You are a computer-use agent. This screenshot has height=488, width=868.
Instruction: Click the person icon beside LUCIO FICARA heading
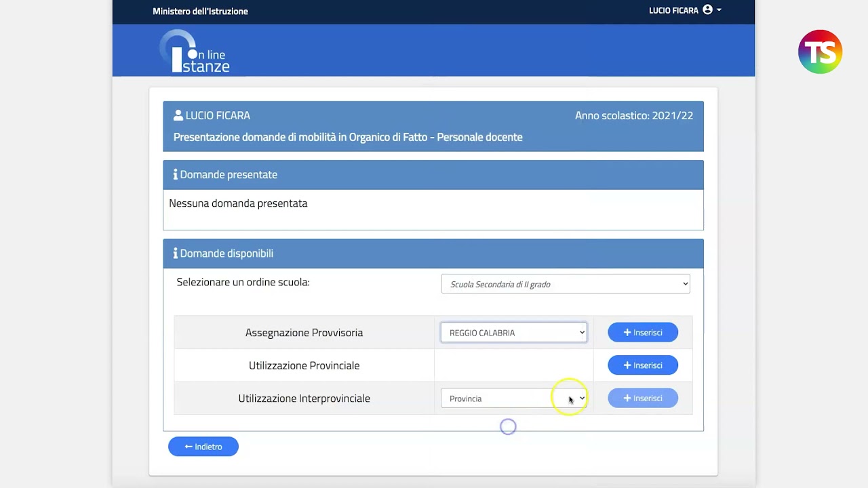point(178,115)
